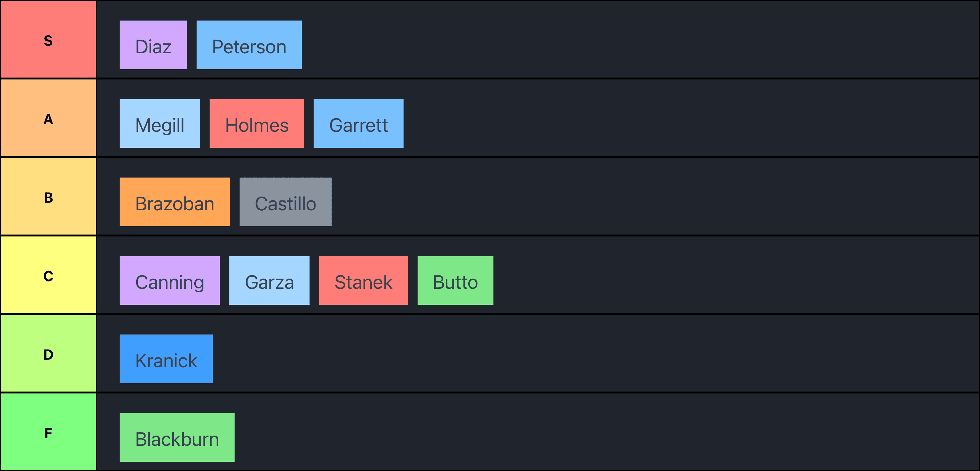
Task: Click the B tier label
Action: point(48,196)
